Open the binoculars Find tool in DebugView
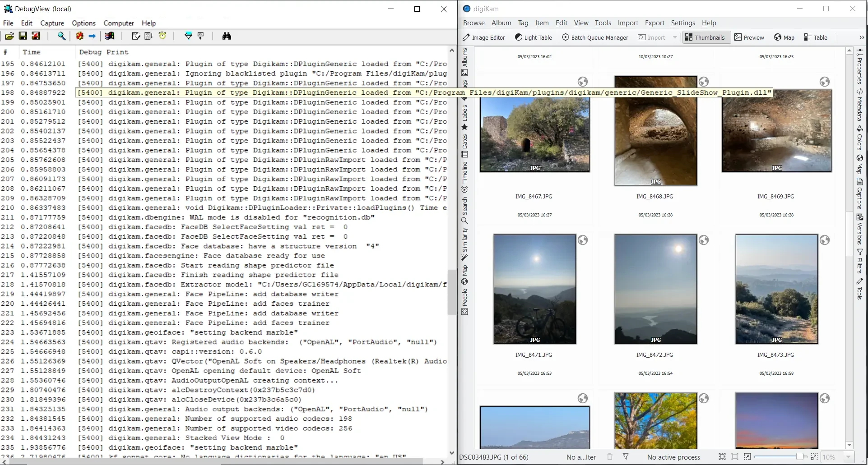868x465 pixels. pos(227,36)
